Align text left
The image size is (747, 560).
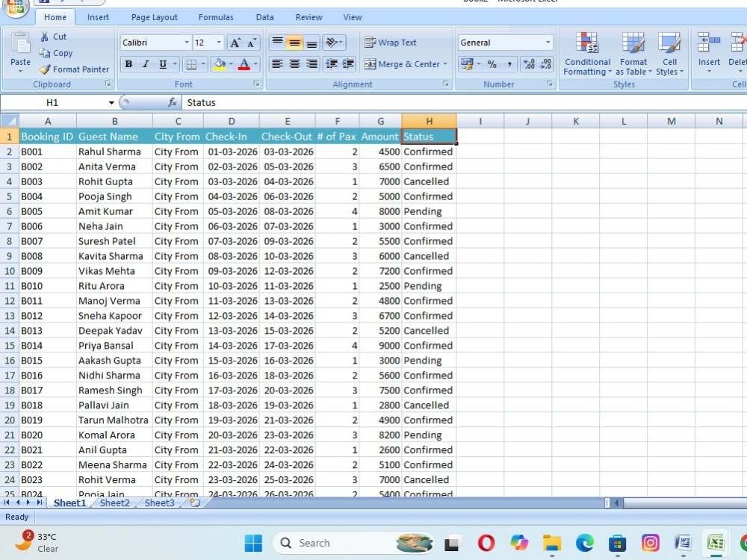click(277, 63)
